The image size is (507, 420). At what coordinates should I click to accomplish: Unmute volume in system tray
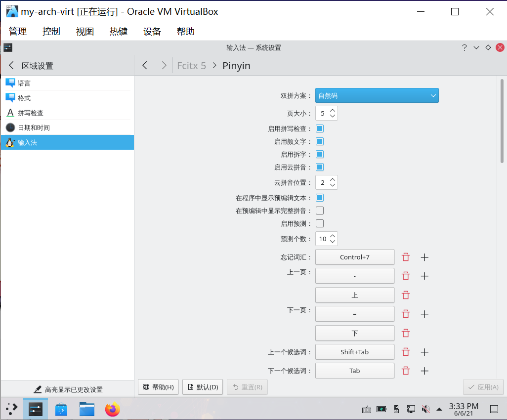[425, 409]
